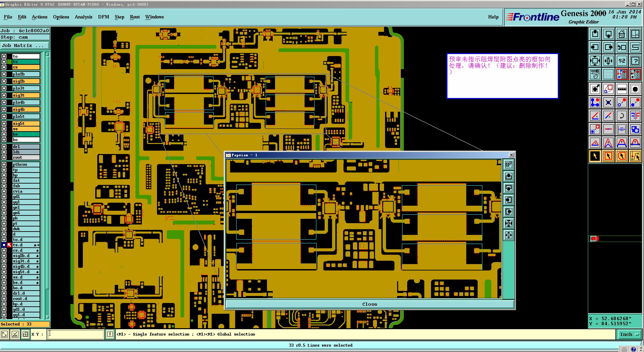Click the green color swatch of ts layer
644x352 pixels.
pos(9,62)
